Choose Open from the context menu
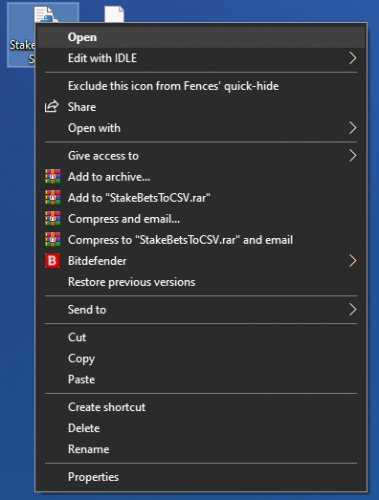The height and width of the screenshot is (500, 379). coord(201,37)
